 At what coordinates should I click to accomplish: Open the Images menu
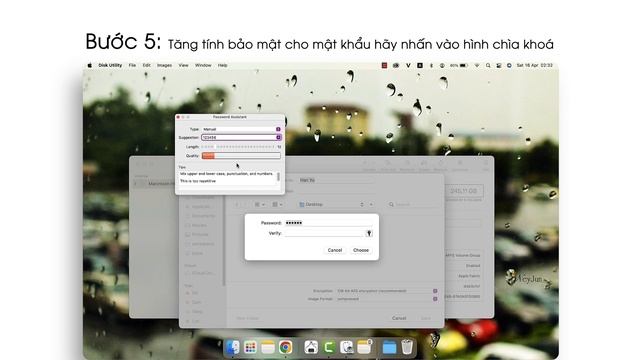coord(164,65)
